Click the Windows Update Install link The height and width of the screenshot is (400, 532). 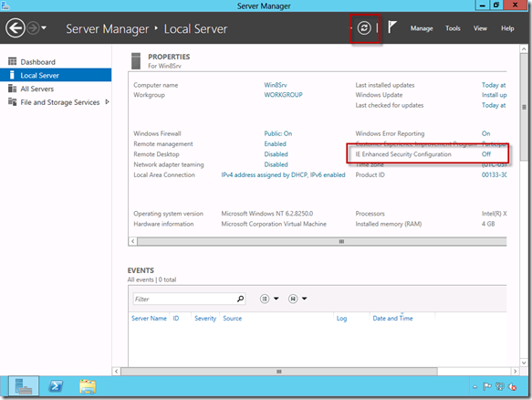pos(494,95)
